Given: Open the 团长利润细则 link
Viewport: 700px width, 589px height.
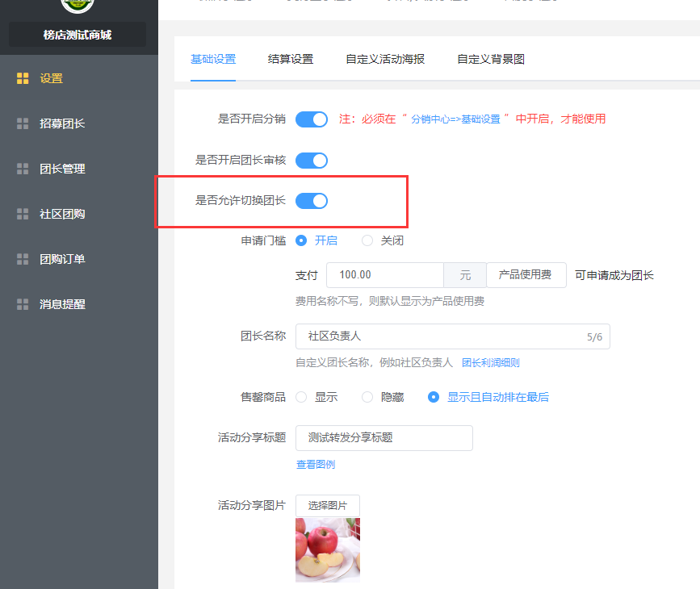Looking at the screenshot, I should pos(490,363).
